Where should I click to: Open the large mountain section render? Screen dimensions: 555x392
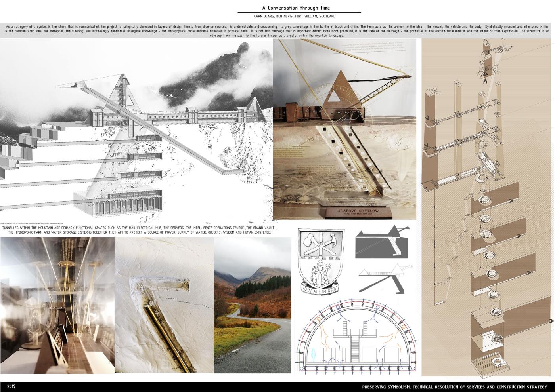click(x=136, y=131)
